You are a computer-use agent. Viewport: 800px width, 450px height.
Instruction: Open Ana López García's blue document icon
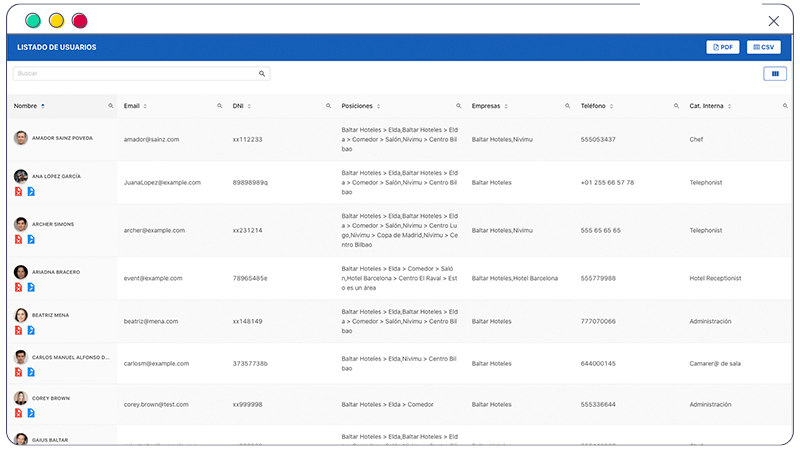coord(31,191)
